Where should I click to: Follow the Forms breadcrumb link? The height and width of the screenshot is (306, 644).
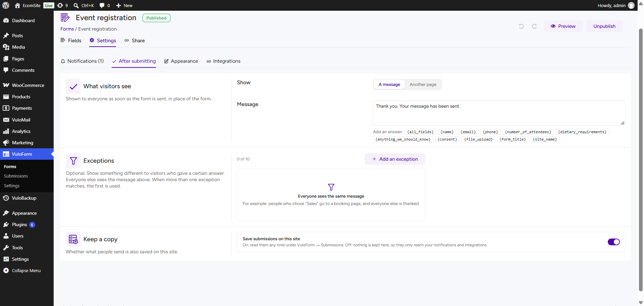coord(67,29)
